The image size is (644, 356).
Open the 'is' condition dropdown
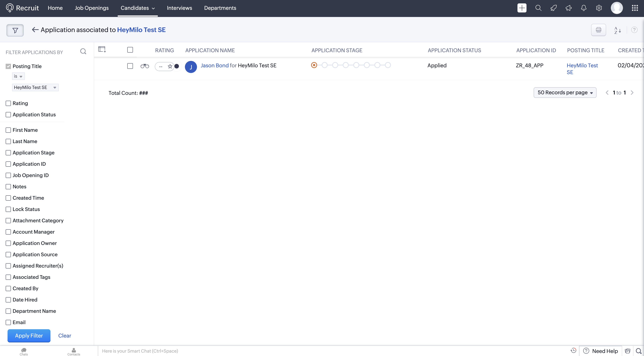(18, 76)
